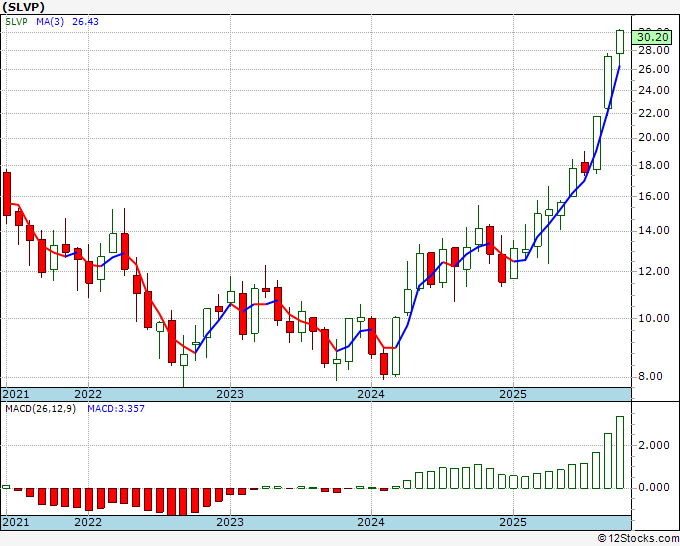Click the first red candlestick of 2021

click(x=7, y=194)
